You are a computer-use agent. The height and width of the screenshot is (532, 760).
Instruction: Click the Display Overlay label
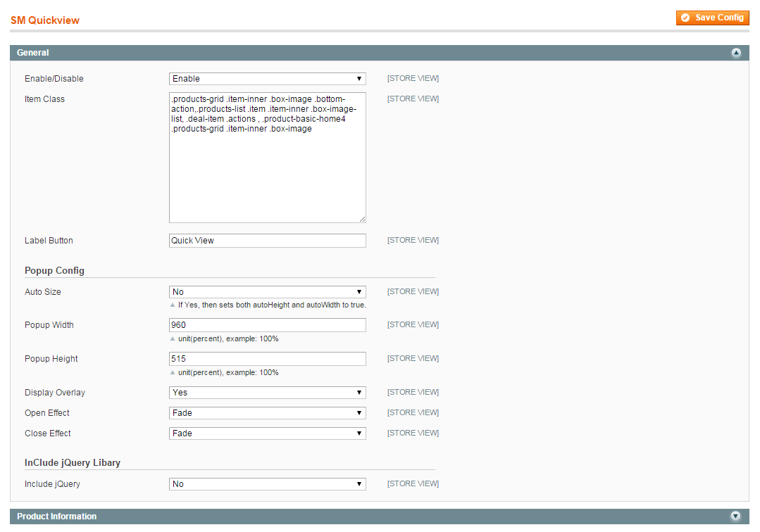(55, 393)
